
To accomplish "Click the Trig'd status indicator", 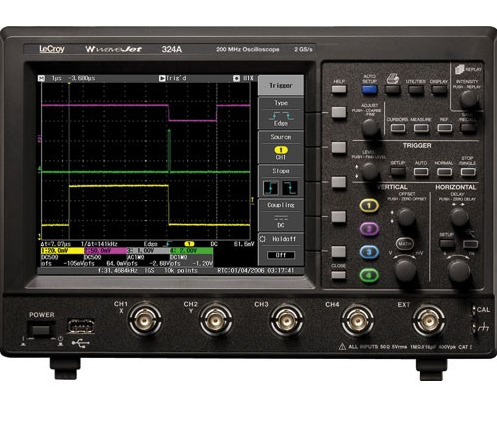I will coord(173,78).
